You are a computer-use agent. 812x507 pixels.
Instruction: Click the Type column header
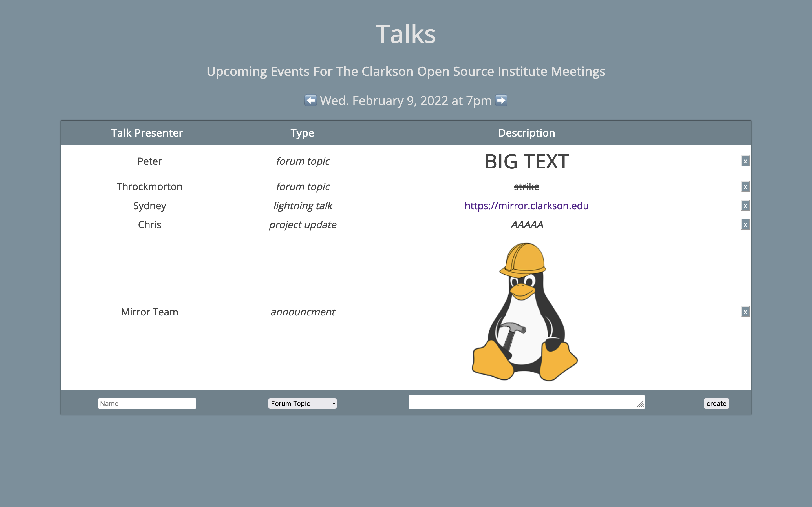(302, 133)
